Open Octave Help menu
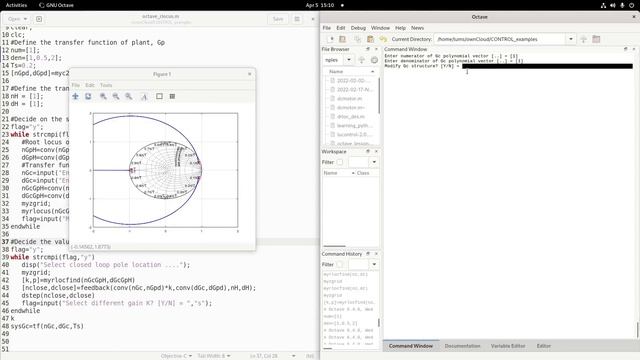Image resolution: width=640 pixels, height=360 pixels. click(x=400, y=28)
